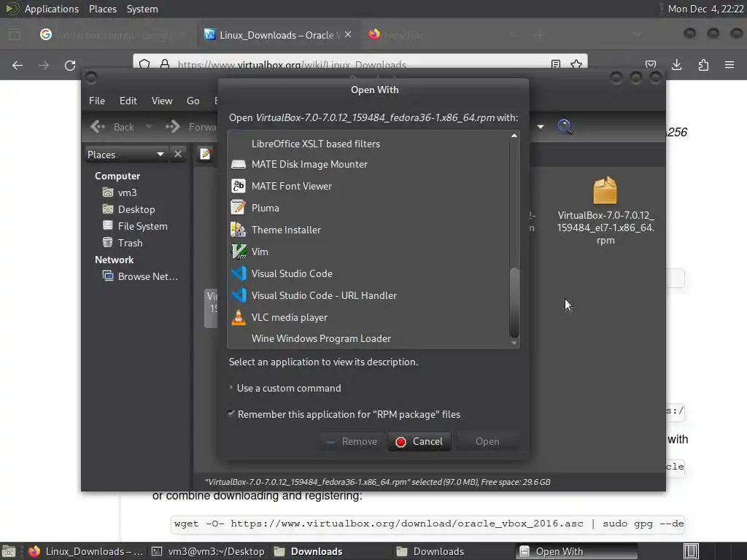747x560 pixels.
Task: Open the Go menu in file manager
Action: 193,101
